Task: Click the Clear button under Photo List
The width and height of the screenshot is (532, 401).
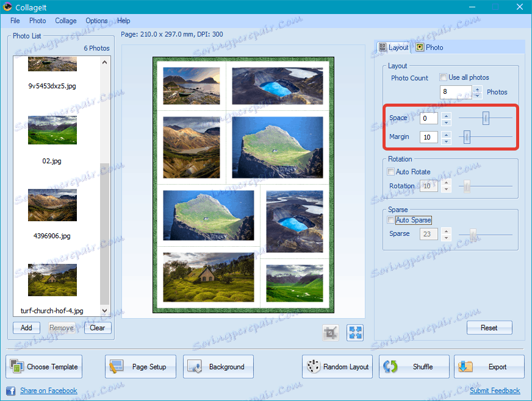Action: coord(98,328)
